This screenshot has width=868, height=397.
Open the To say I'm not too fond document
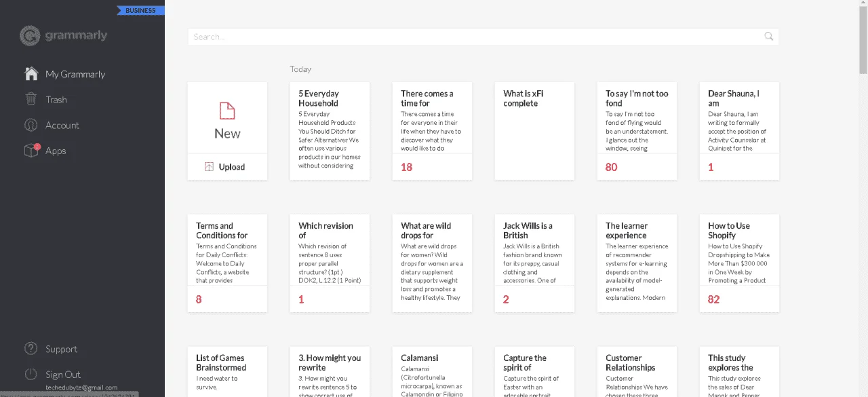click(x=637, y=131)
